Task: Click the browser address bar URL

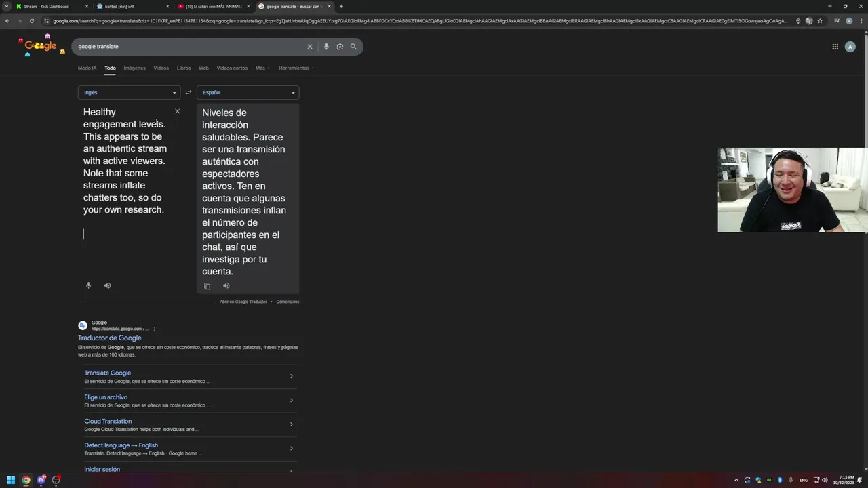Action: (x=420, y=21)
